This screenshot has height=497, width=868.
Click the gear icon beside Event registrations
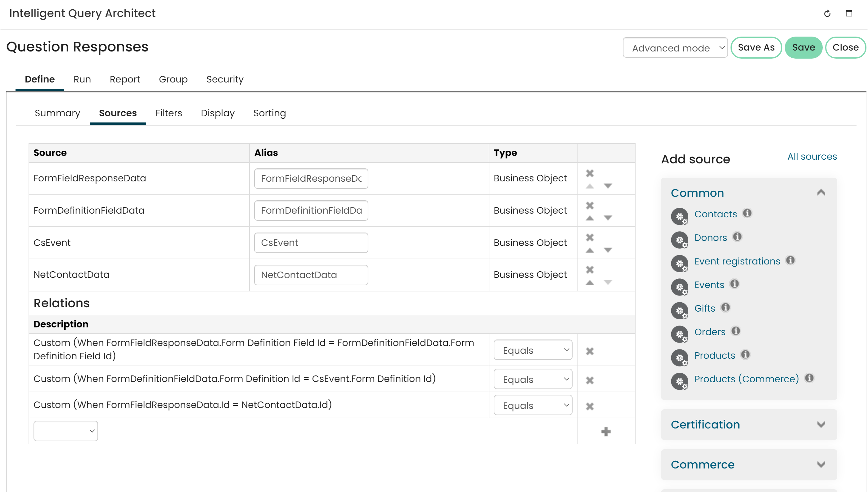pos(679,263)
